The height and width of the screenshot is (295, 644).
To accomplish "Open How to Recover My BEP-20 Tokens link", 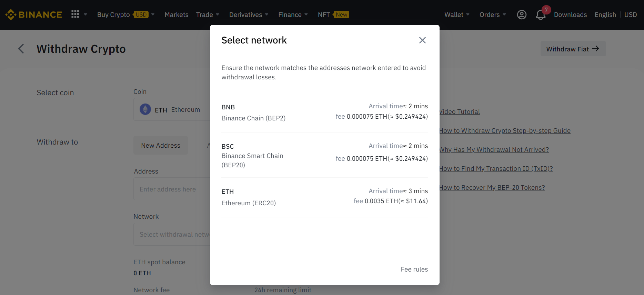I will [492, 187].
